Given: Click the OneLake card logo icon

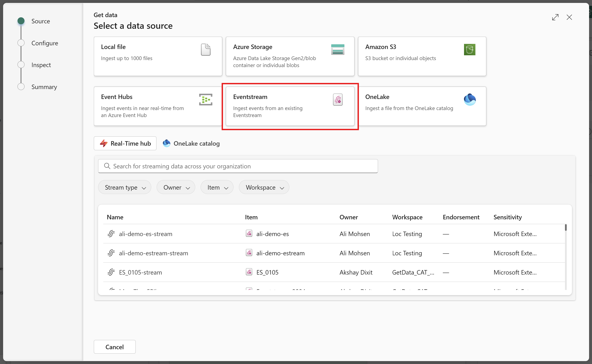Looking at the screenshot, I should point(470,99).
